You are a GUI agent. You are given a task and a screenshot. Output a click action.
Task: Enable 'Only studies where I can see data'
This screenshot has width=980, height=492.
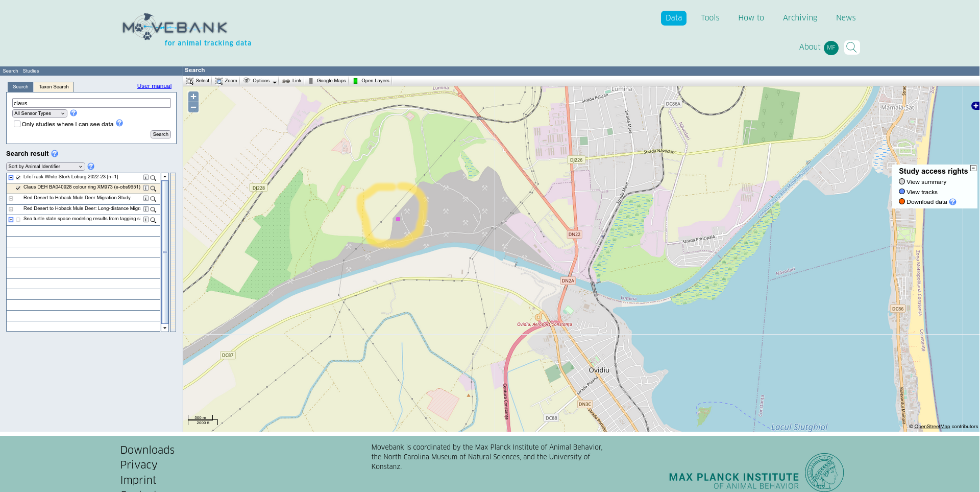(17, 124)
